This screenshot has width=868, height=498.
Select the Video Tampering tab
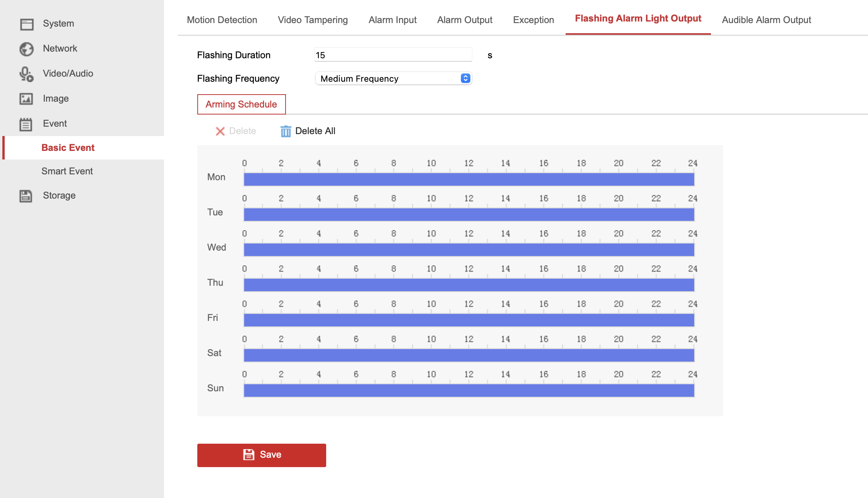coord(313,20)
